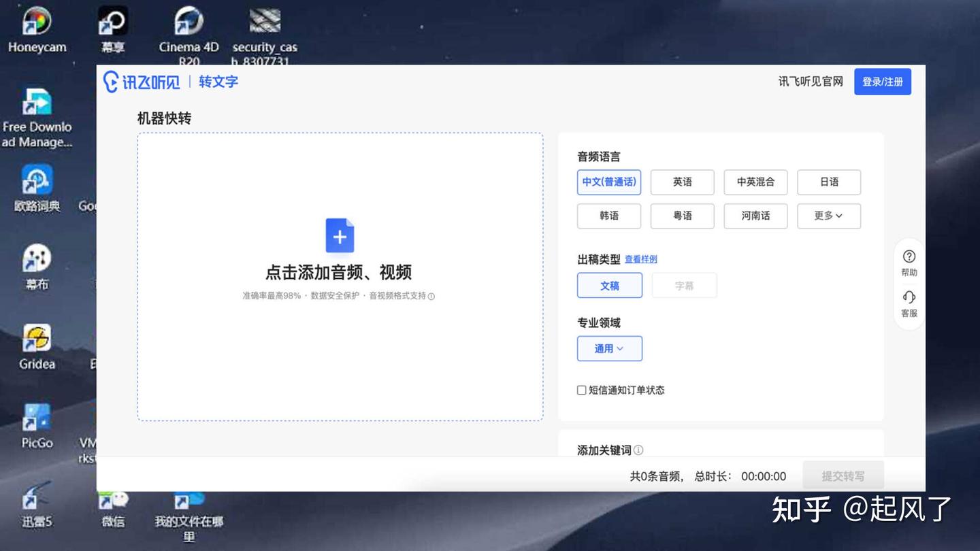Screen dimensions: 980x551
Task: Open Free Download Manager desktop icon
Action: [37, 118]
